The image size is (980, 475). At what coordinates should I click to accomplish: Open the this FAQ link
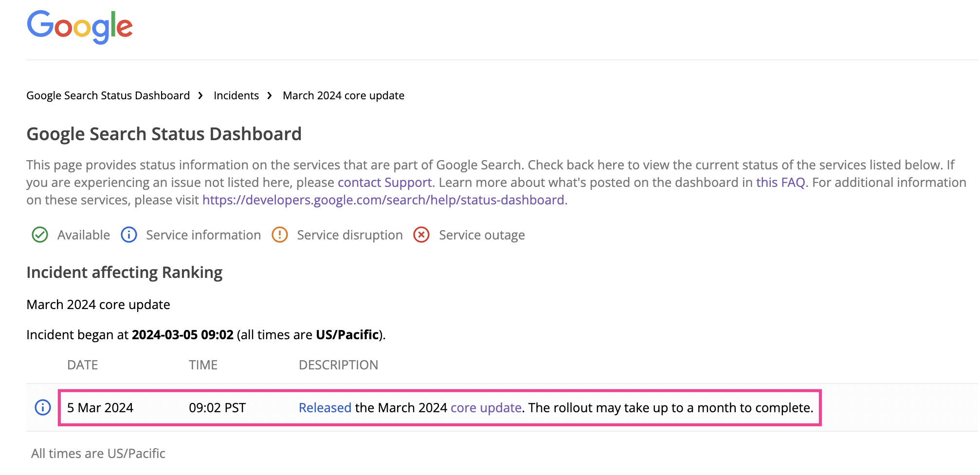[780, 183]
